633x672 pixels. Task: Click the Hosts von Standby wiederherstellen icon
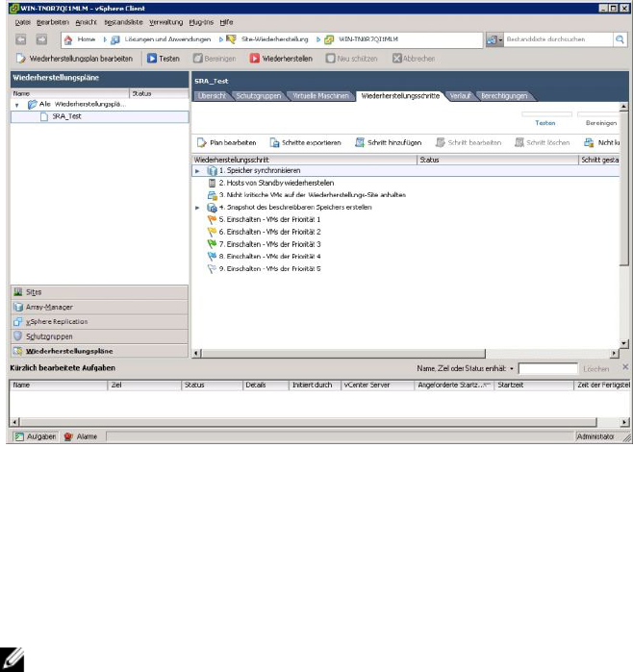(212, 183)
